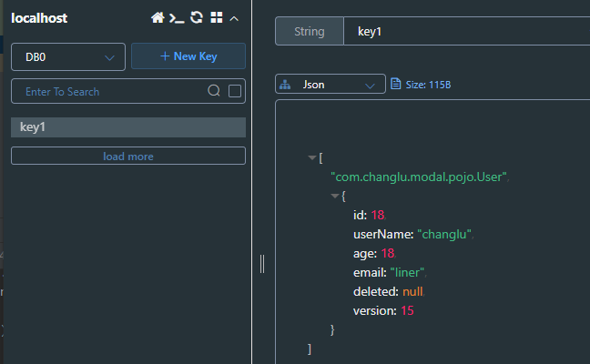Select key1 in the key list
Image resolution: width=590 pixels, height=364 pixels.
pyautogui.click(x=128, y=127)
